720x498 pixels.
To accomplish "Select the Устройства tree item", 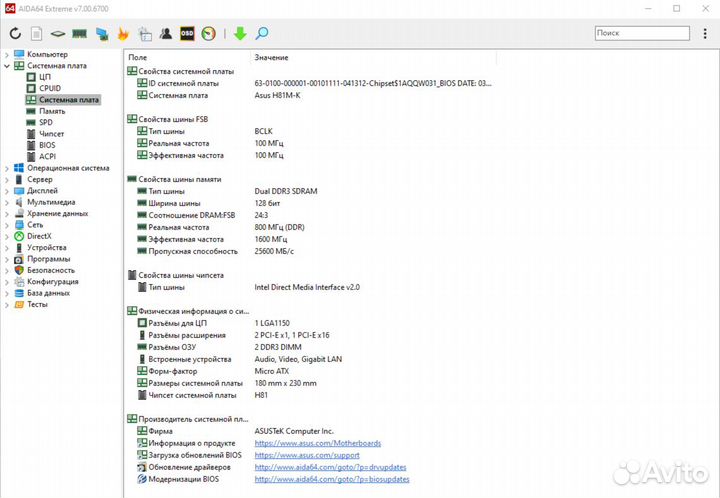I will click(x=46, y=248).
